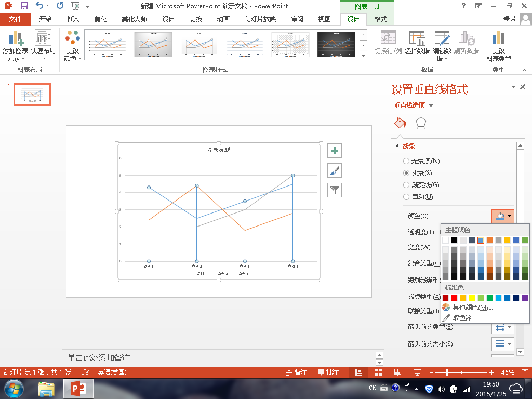532x399 pixels.
Task: Click zoom out minus button
Action: pyautogui.click(x=432, y=372)
